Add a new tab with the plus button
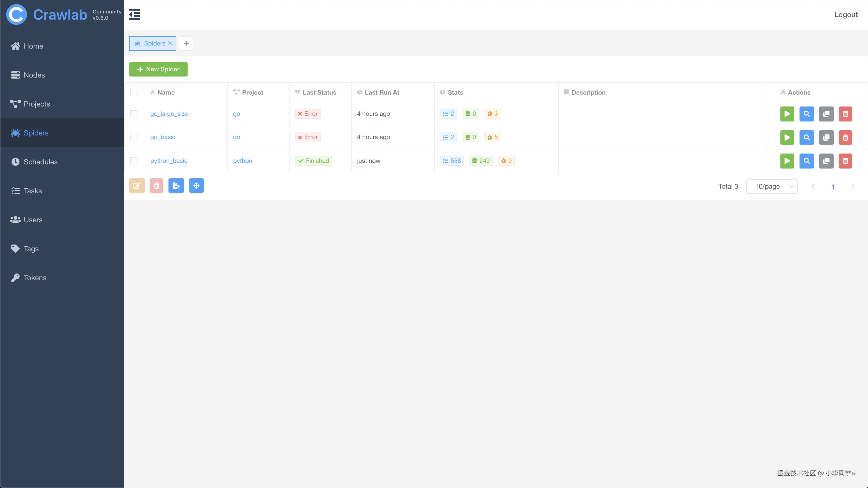 tap(186, 43)
